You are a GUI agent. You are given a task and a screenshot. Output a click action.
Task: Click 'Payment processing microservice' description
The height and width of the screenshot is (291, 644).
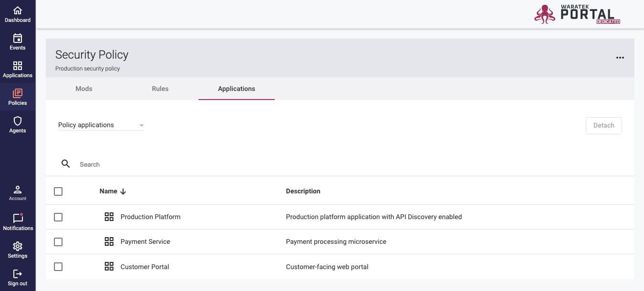click(x=336, y=241)
